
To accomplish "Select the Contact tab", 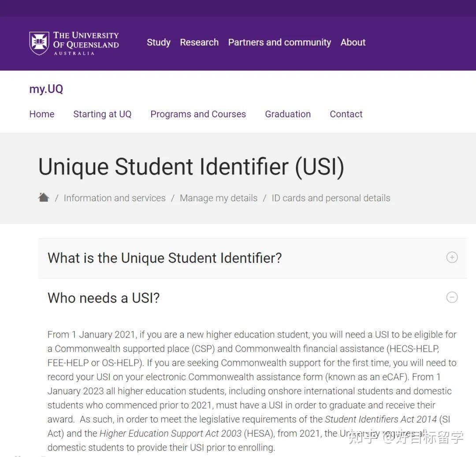I will (x=346, y=114).
